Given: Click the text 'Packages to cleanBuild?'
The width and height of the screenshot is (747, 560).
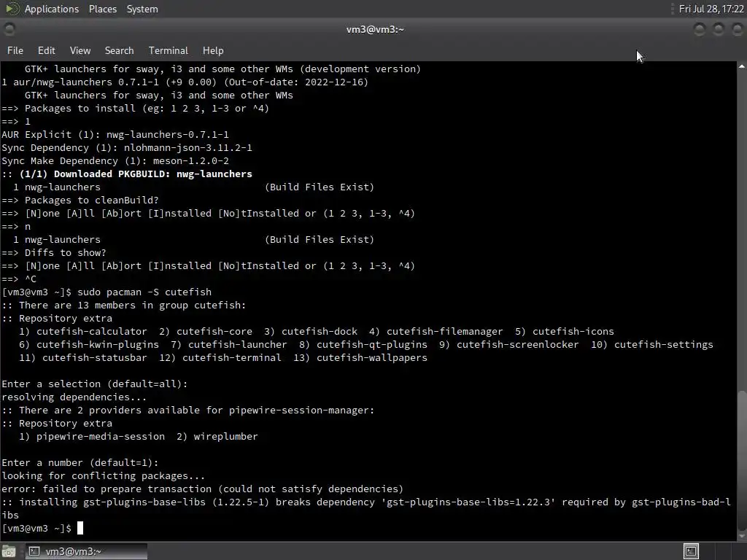Looking at the screenshot, I should coord(91,200).
